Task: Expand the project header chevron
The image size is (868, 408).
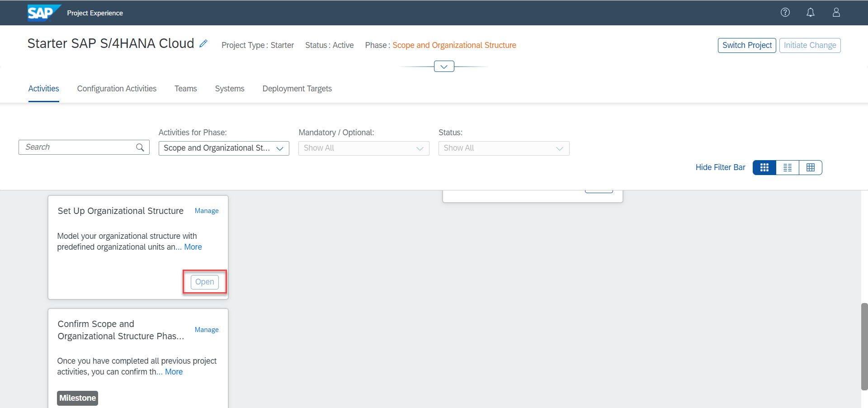Action: (x=444, y=66)
